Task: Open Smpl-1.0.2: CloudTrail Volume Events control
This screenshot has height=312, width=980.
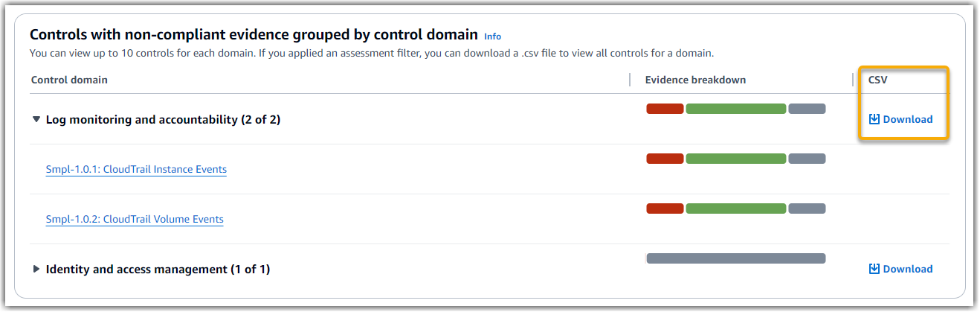Action: coord(135,219)
